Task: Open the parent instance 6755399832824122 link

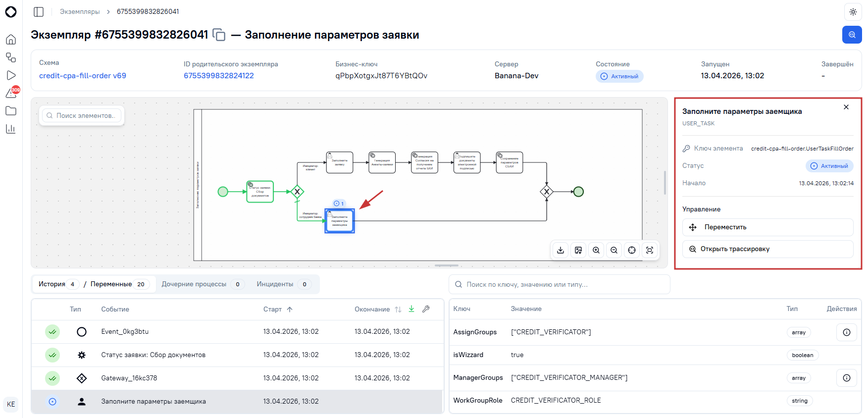Action: click(219, 76)
